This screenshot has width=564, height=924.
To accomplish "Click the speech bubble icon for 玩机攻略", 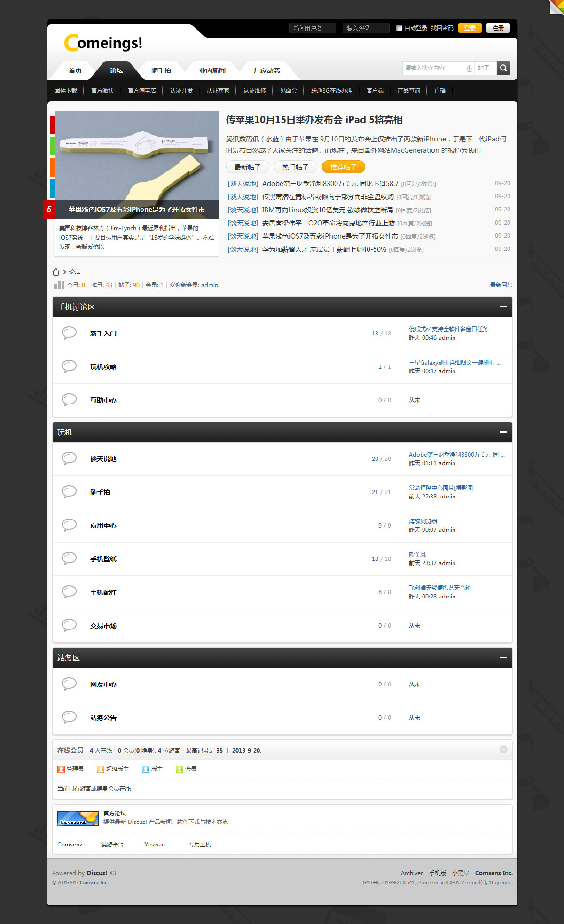I will point(69,366).
